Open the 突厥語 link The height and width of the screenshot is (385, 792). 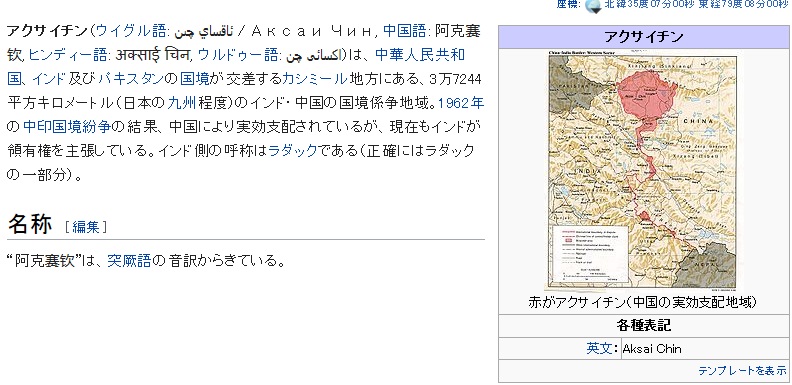coord(129,261)
